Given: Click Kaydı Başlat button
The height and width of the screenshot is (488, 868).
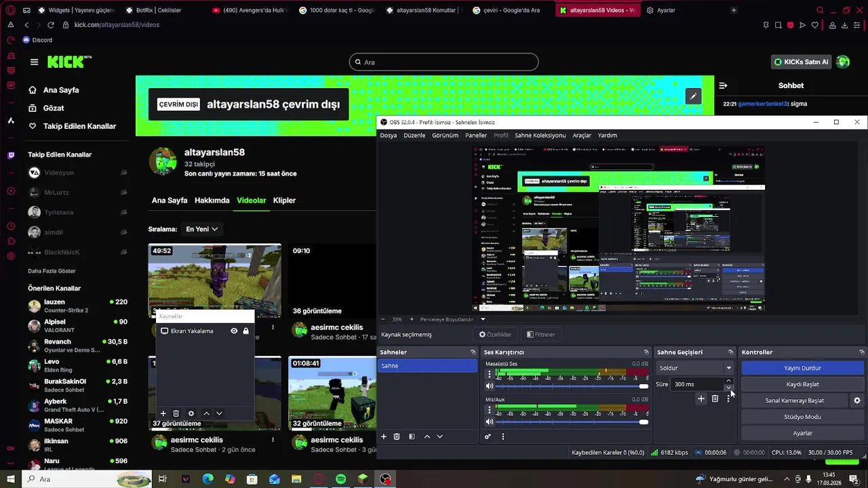Looking at the screenshot, I should click(803, 384).
